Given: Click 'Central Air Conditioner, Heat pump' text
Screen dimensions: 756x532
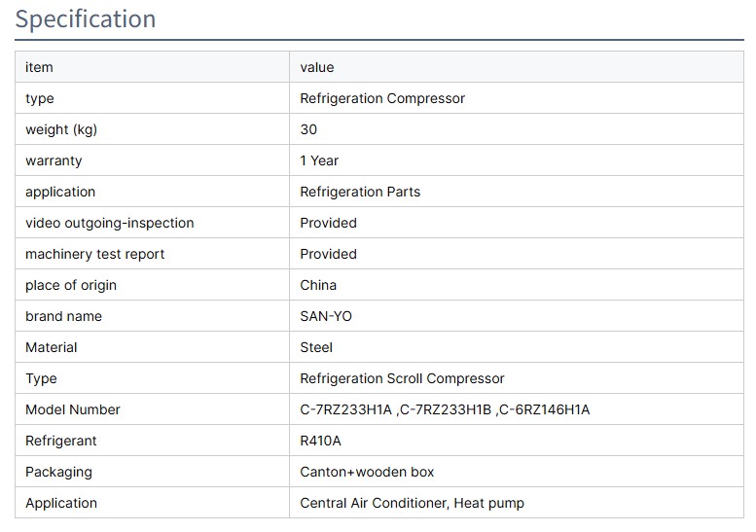Looking at the screenshot, I should tap(412, 503).
